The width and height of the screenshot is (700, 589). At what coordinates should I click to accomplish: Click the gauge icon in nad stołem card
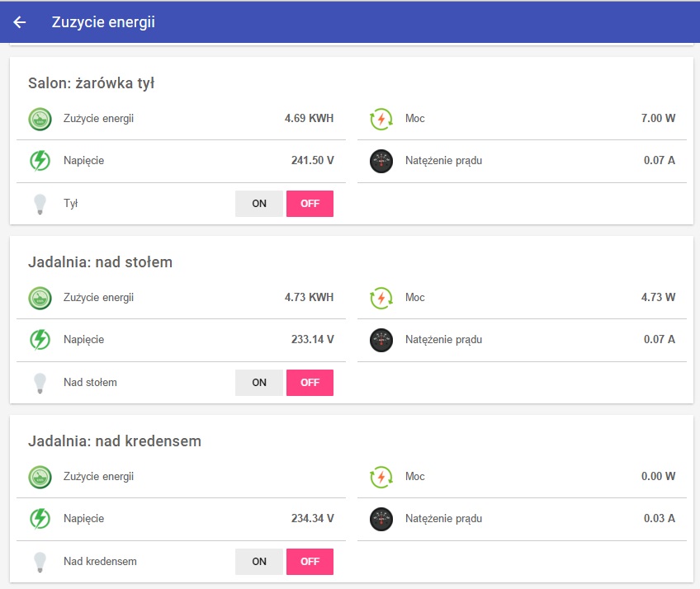[381, 340]
